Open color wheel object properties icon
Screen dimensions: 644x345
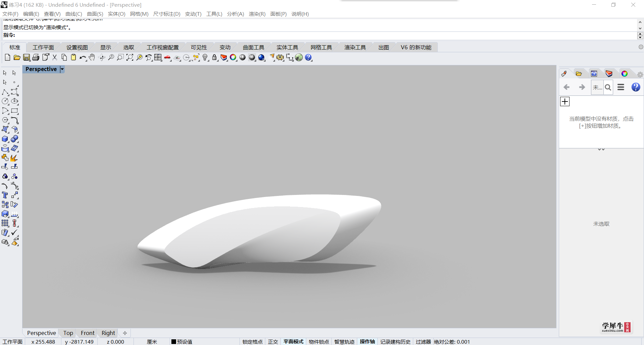coord(233,58)
